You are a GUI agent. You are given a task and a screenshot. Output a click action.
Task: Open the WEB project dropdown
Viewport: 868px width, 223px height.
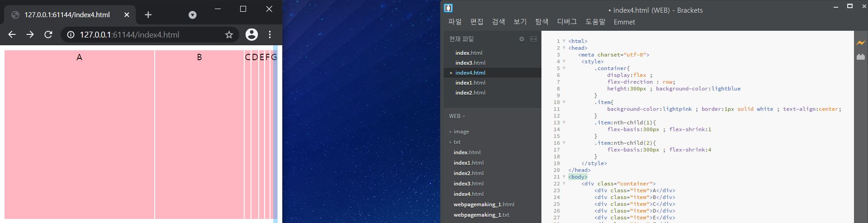pos(457,116)
